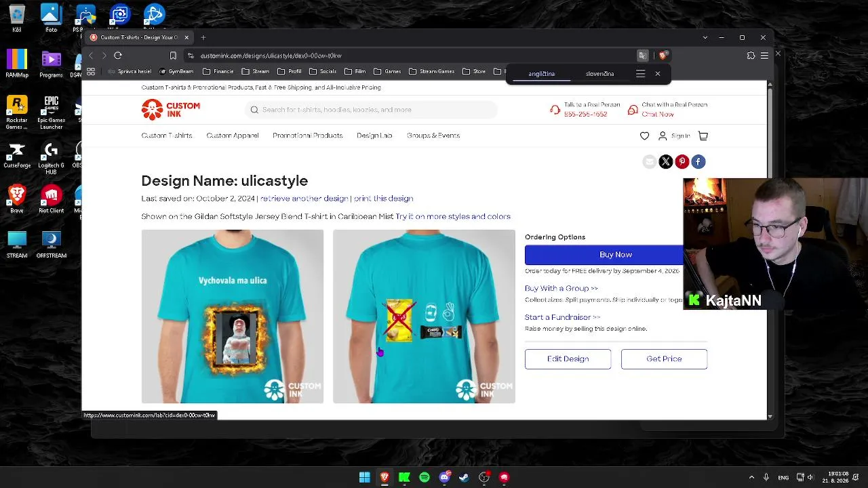868x488 pixels.
Task: Open Riot Client desktop shortcut
Action: point(52,200)
